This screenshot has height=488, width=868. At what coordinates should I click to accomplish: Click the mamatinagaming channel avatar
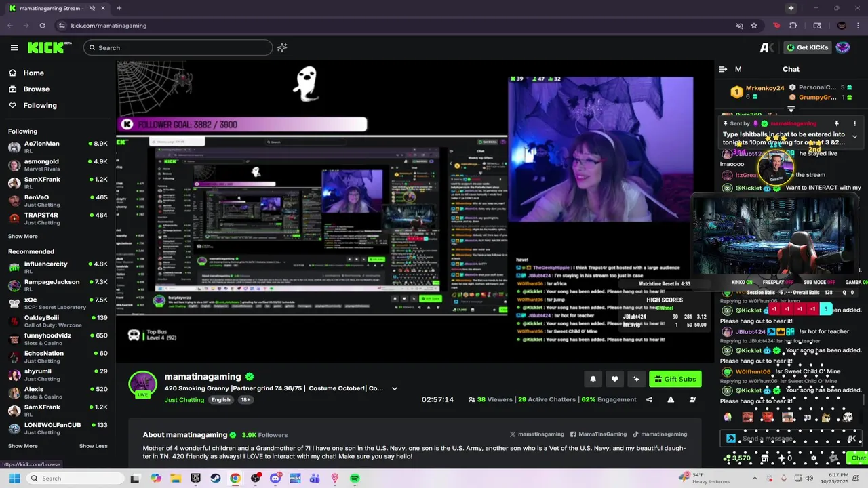click(x=143, y=384)
